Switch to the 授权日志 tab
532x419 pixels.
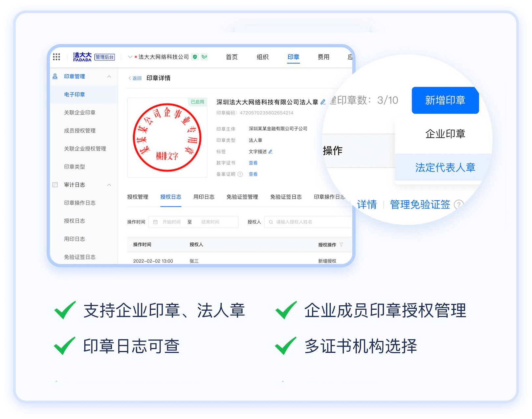click(171, 197)
